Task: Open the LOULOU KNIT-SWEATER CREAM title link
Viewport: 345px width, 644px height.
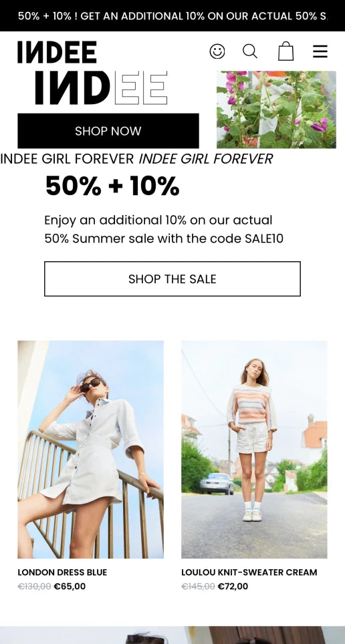Action: pyautogui.click(x=249, y=572)
